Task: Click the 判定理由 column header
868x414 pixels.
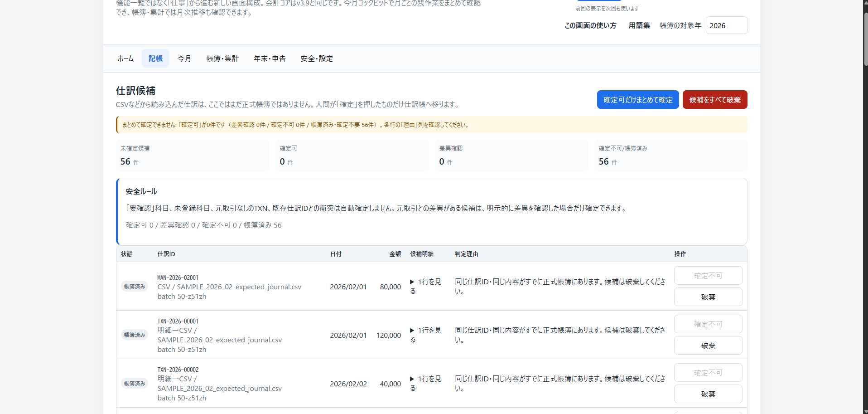Action: (x=467, y=254)
